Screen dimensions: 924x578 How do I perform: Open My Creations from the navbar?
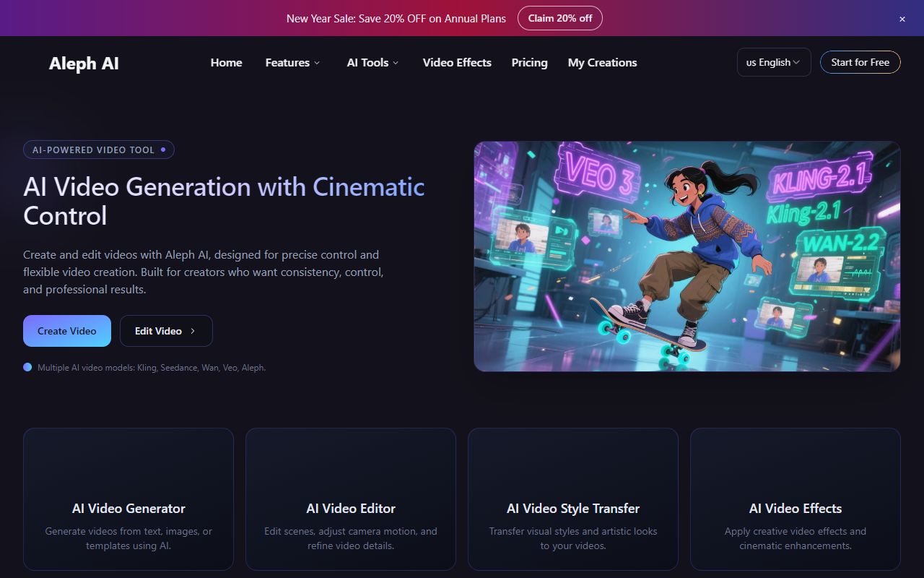(602, 63)
